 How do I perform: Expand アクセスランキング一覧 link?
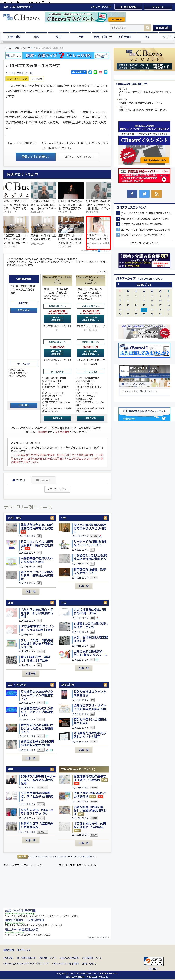[144, 243]
